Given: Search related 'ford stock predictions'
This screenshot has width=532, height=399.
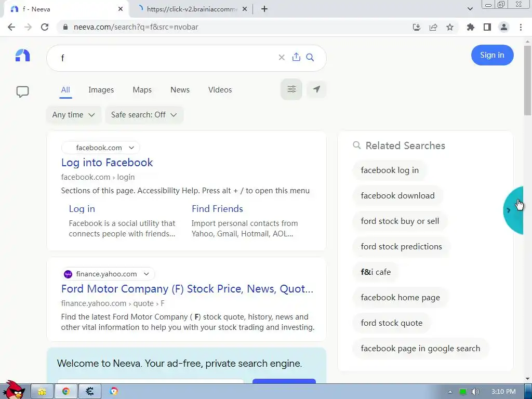Looking at the screenshot, I should coord(401,246).
